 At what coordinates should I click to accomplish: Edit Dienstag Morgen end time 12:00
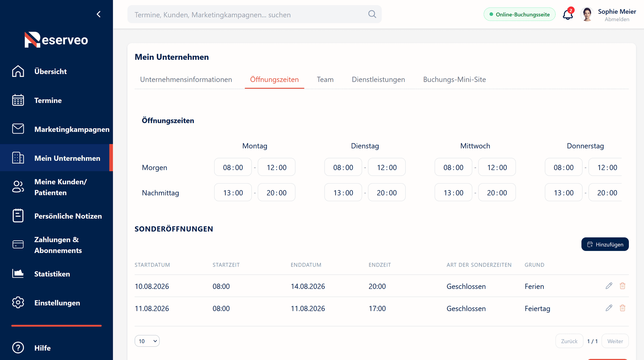click(386, 167)
